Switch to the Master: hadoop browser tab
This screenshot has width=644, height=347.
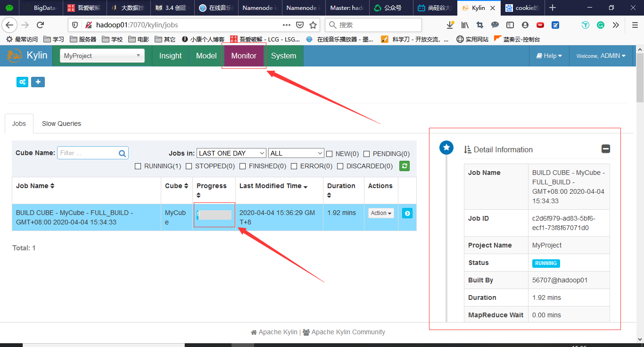pyautogui.click(x=347, y=8)
